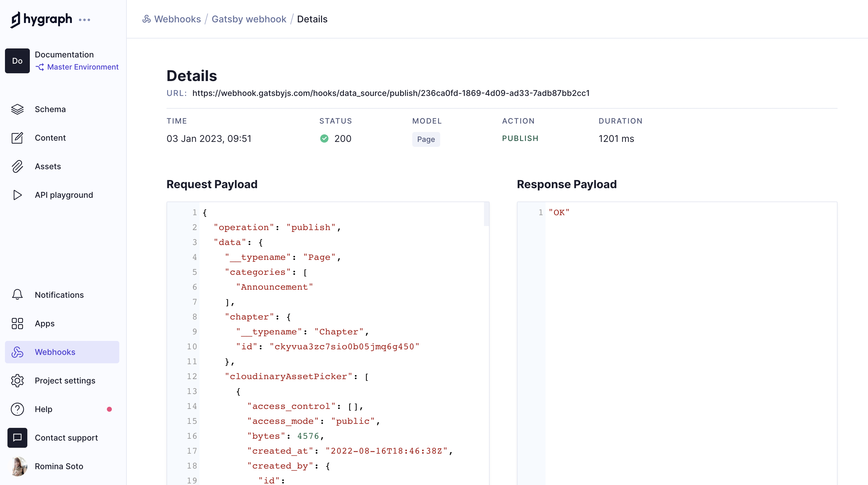Open Contact support dialog
Image resolution: width=868 pixels, height=485 pixels.
coord(66,437)
